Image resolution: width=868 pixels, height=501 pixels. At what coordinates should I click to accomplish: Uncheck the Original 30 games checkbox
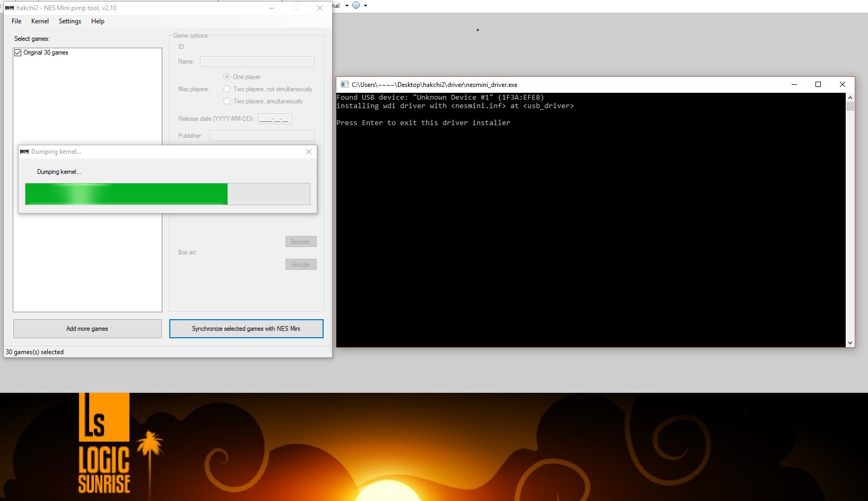click(18, 52)
